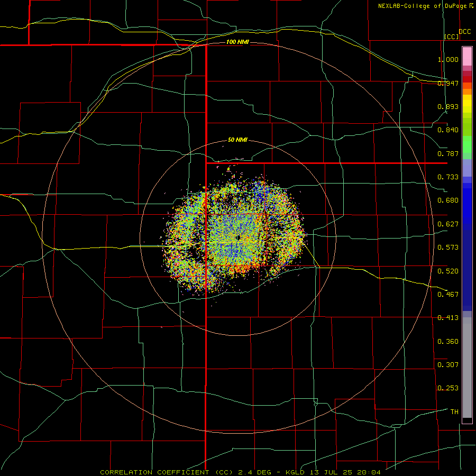The height and width of the screenshot is (476, 476).
Task: Click the 0.733 scale value
Action: 448,177
